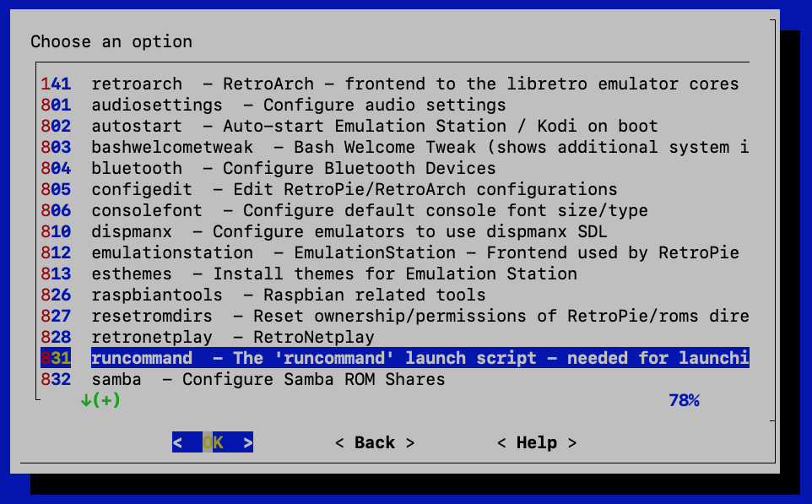The image size is (812, 504).
Task: Select highlighted 831 runcommand entry
Action: coord(395,358)
